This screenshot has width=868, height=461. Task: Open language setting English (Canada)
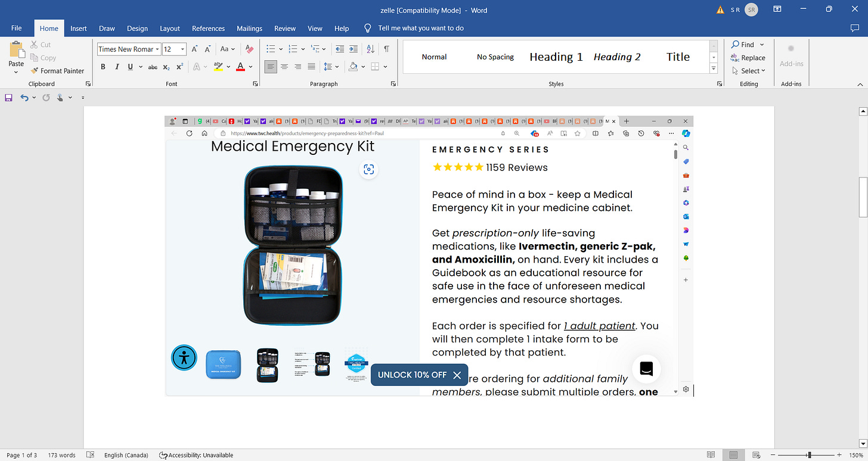[x=126, y=455]
